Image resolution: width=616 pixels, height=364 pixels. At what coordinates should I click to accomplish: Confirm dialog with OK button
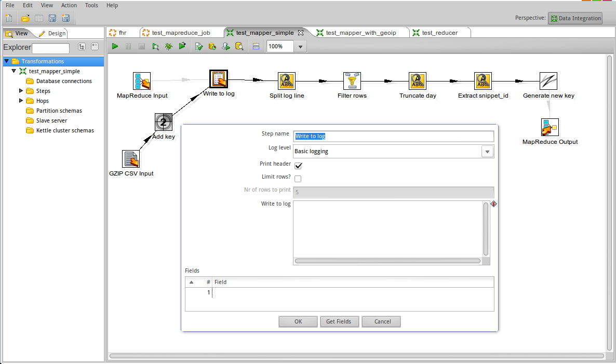click(298, 321)
